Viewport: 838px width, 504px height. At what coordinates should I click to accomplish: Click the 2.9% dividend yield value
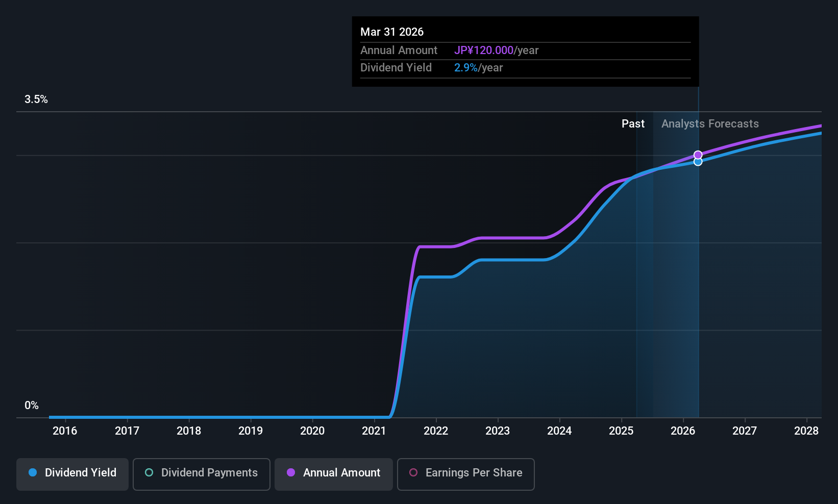click(466, 67)
